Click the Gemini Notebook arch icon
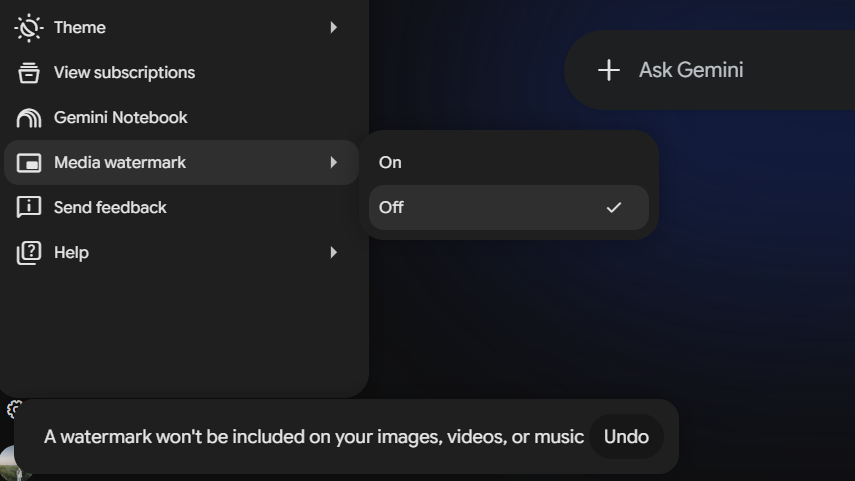Image resolution: width=855 pixels, height=481 pixels. coord(28,118)
